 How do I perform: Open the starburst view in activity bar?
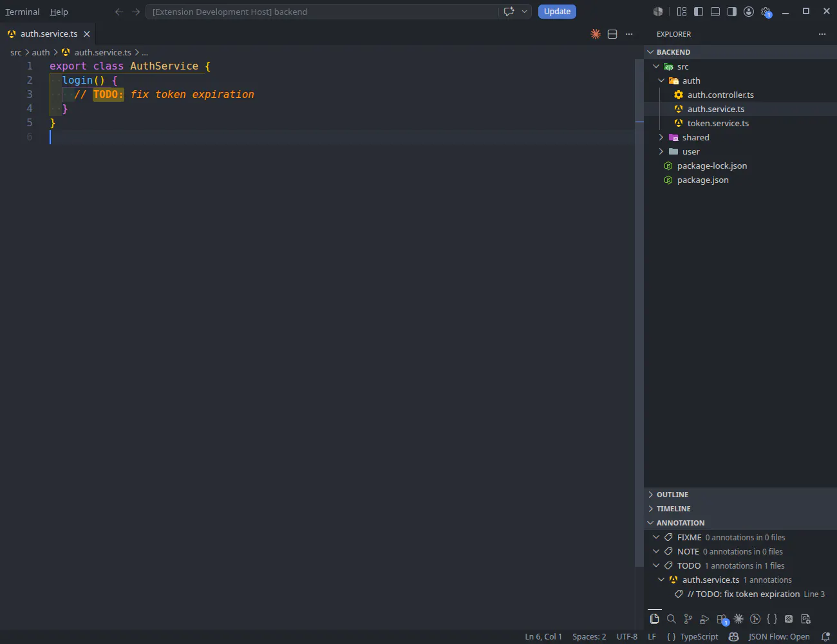[738, 619]
